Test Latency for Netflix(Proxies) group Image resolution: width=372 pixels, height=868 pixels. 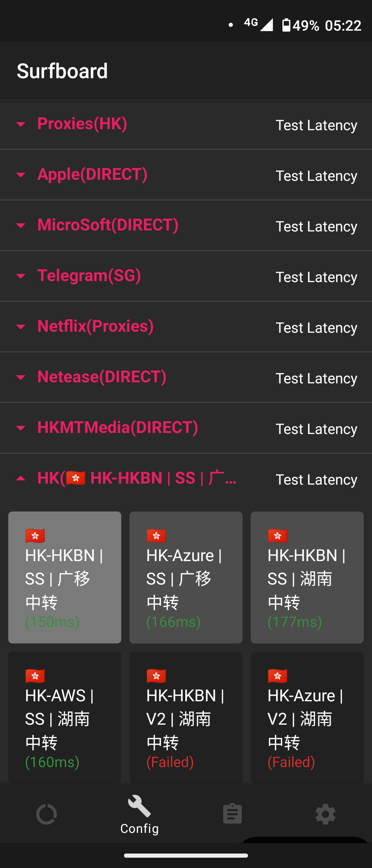[316, 328]
